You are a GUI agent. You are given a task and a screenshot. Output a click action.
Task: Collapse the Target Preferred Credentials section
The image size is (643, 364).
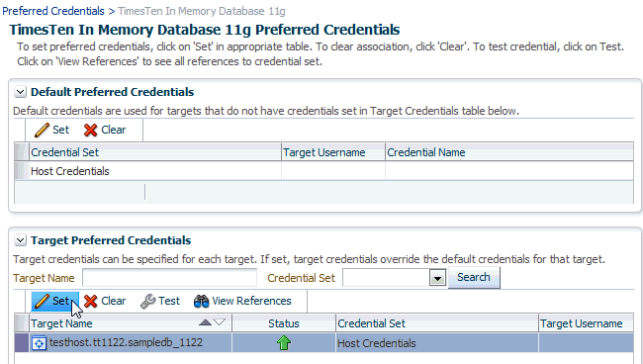(20, 240)
